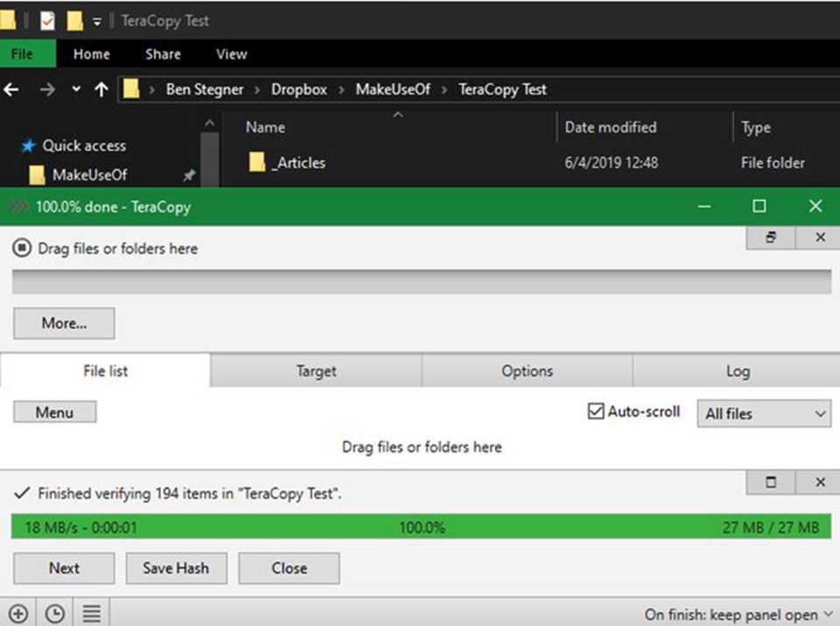The image size is (840, 626).
Task: Switch to the Target tab
Action: point(316,371)
